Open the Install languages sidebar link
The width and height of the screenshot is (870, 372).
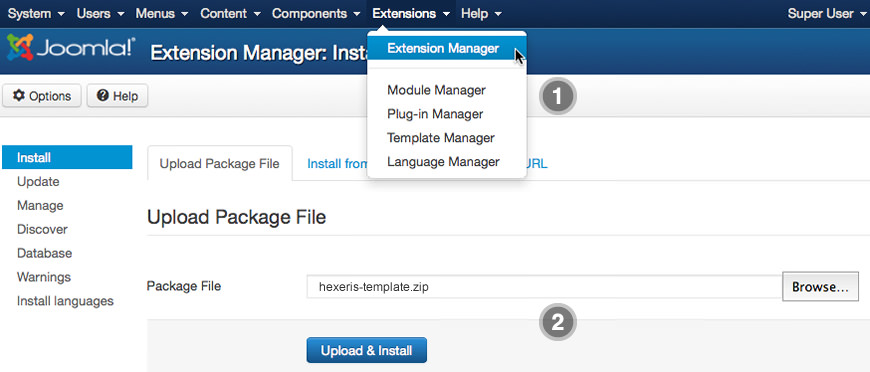click(65, 301)
